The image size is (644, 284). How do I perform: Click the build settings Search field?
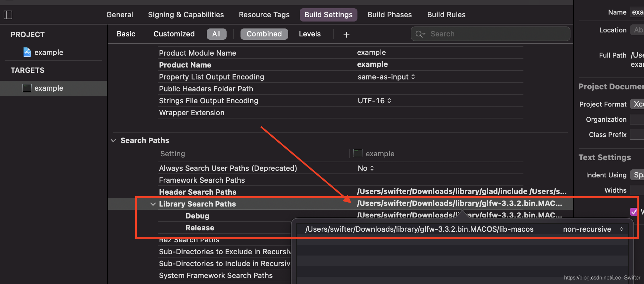pos(490,34)
